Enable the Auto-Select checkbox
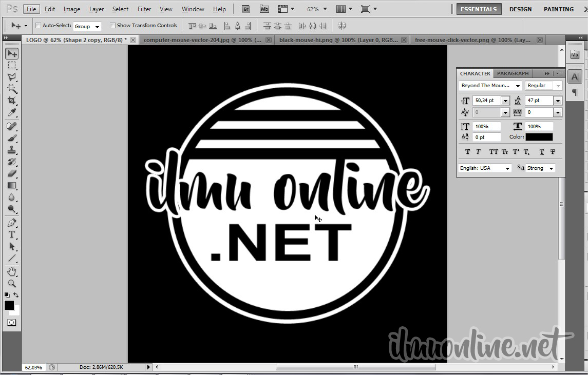Screen dimensions: 588x375 38,26
